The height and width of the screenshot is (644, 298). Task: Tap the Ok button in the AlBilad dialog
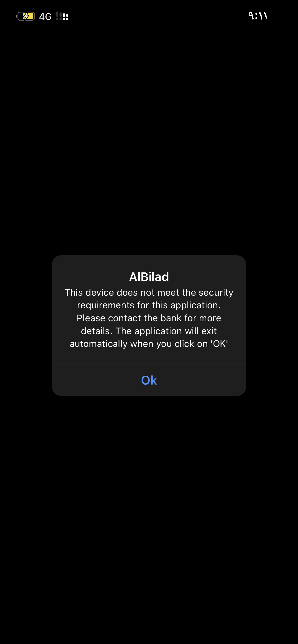149,380
